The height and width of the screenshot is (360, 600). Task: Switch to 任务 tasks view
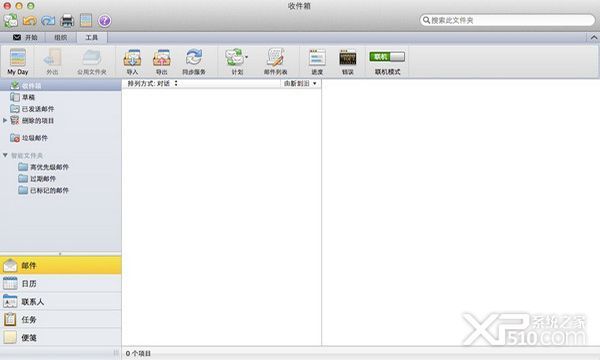pos(60,319)
